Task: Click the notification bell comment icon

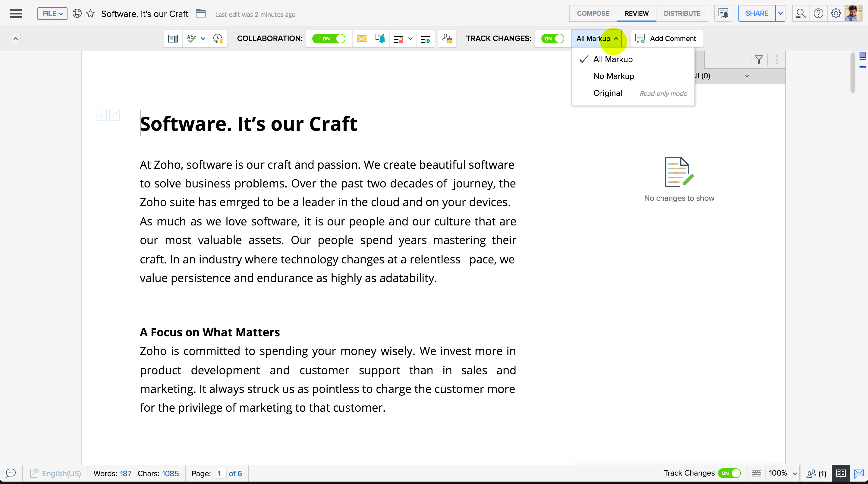Action: pos(380,38)
